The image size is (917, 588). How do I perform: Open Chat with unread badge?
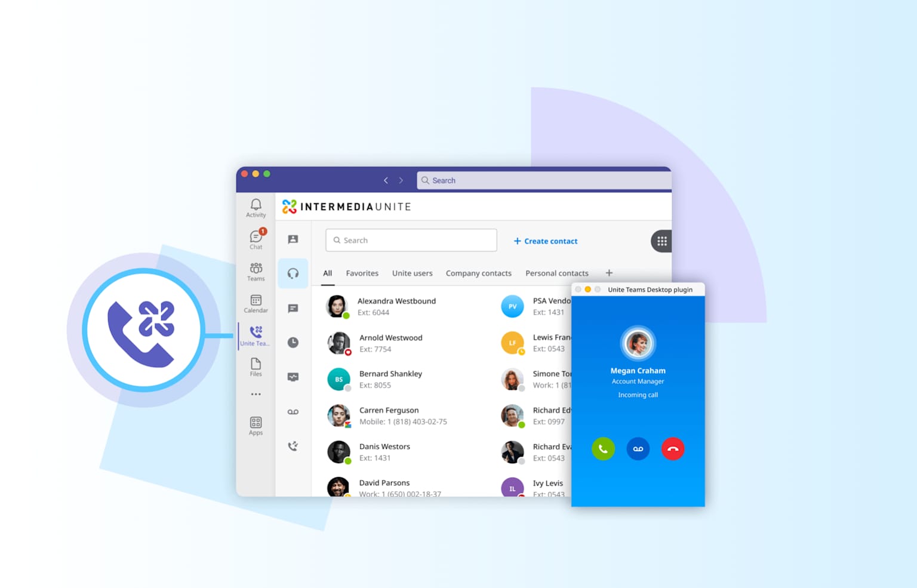pos(256,239)
